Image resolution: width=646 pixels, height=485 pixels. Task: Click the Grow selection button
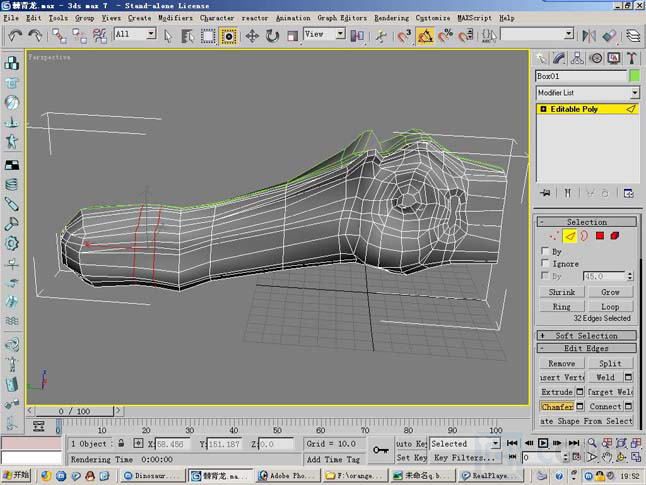pyautogui.click(x=610, y=292)
